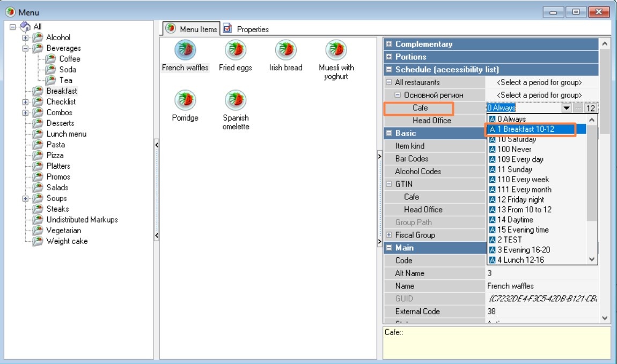Click the Spanish omelette icon
This screenshot has height=364, width=617.
tap(235, 100)
